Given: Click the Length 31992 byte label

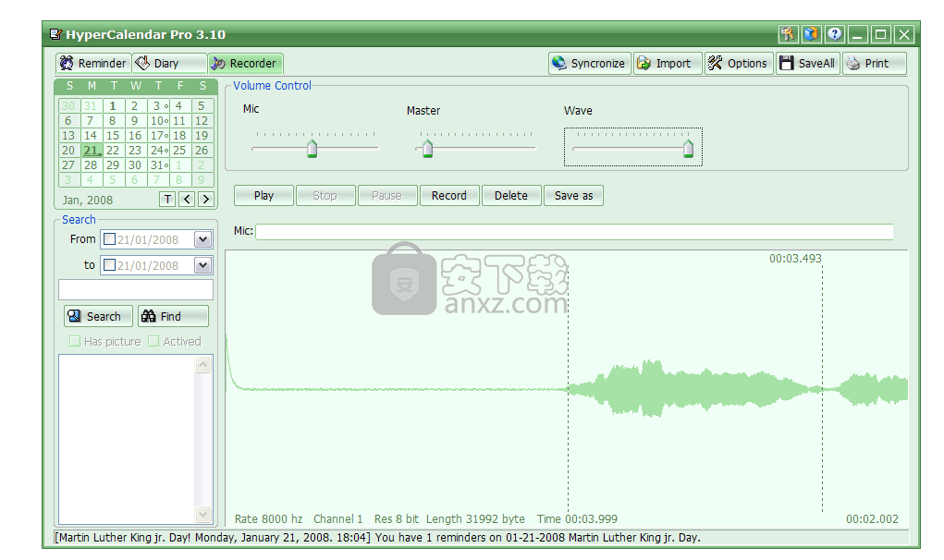Looking at the screenshot, I should 475,519.
